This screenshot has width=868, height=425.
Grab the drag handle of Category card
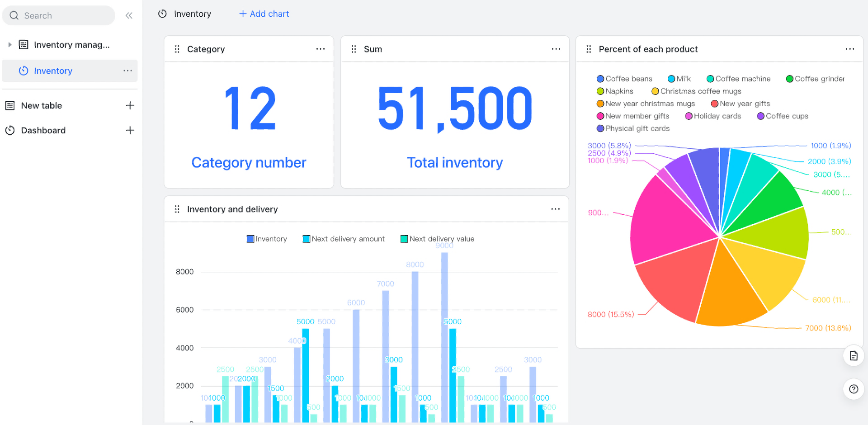(177, 49)
